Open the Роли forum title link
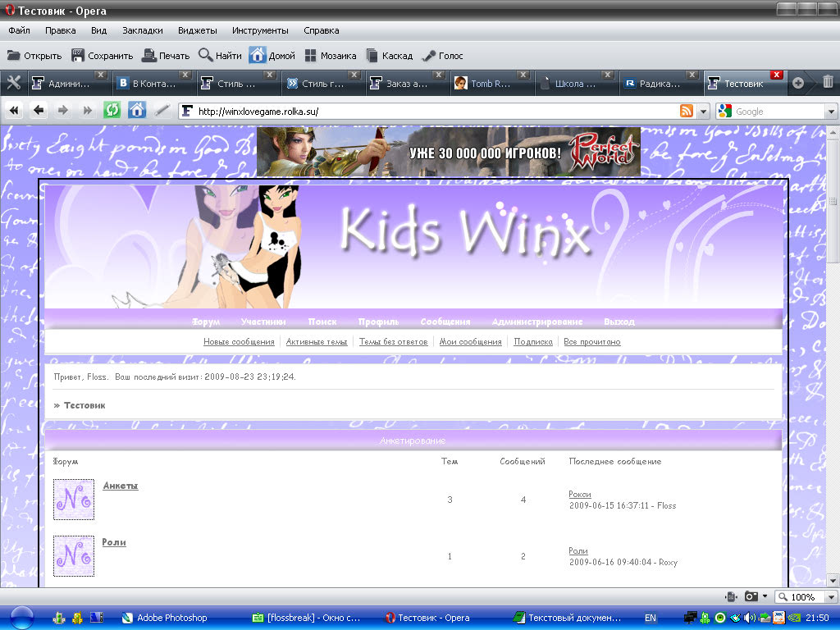840x630 pixels. [114, 542]
